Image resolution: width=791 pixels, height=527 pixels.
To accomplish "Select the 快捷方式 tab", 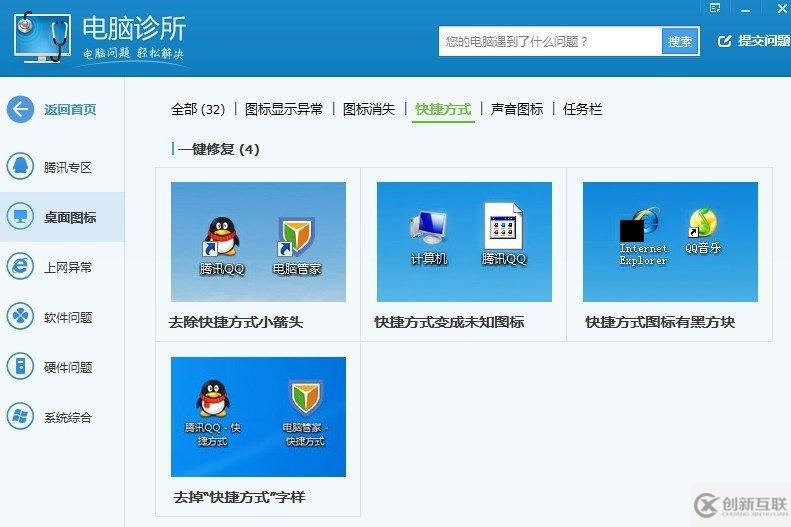I will 443,109.
